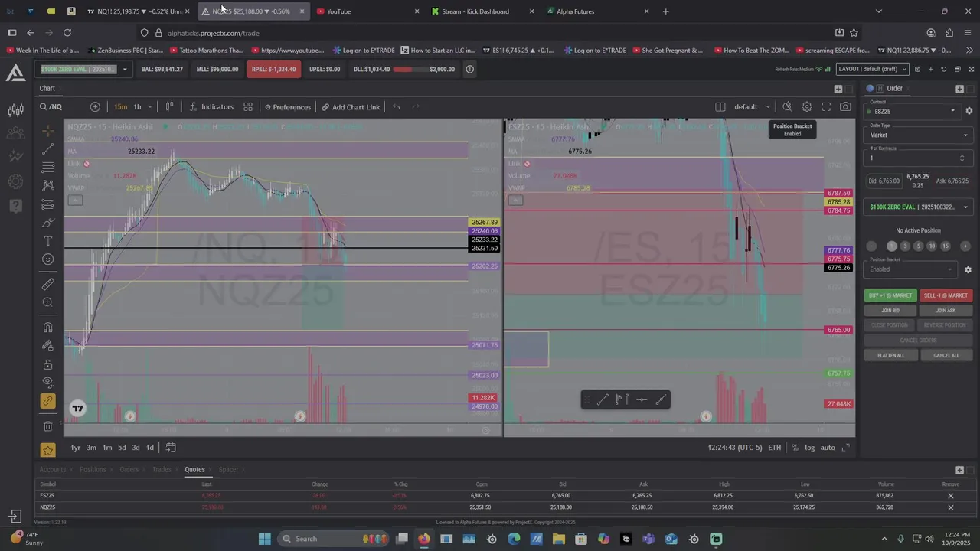Open the candlestick chart sidebar icon

[x=15, y=110]
